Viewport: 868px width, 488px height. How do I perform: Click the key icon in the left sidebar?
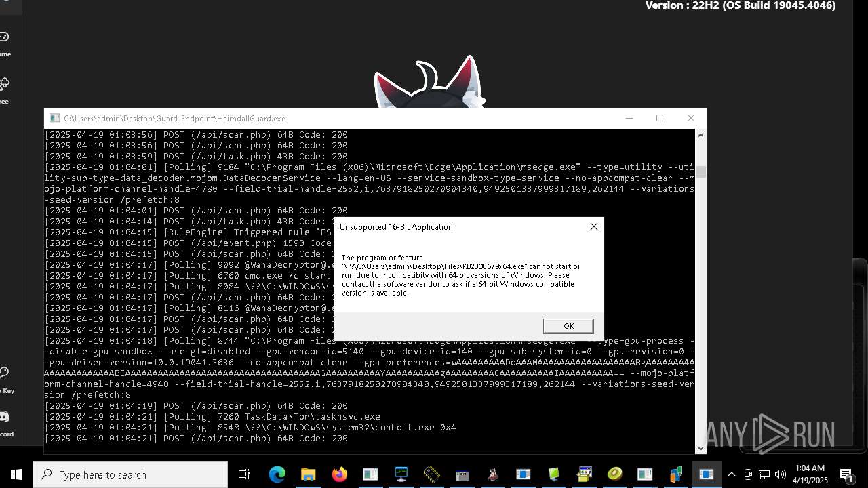[x=4, y=373]
